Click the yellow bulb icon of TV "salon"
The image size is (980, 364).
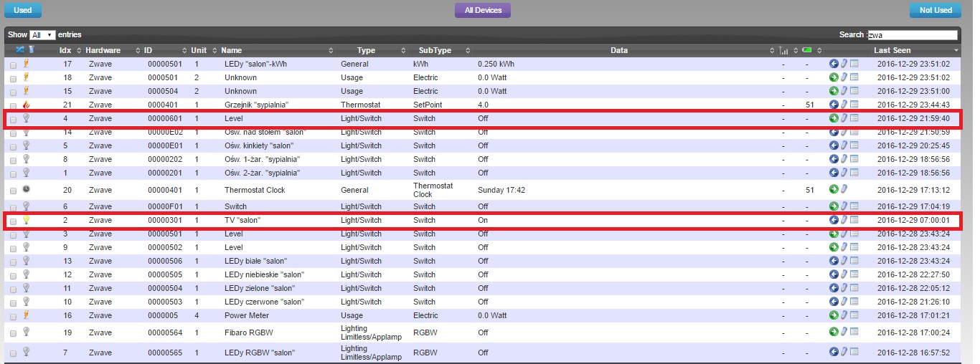pos(26,220)
